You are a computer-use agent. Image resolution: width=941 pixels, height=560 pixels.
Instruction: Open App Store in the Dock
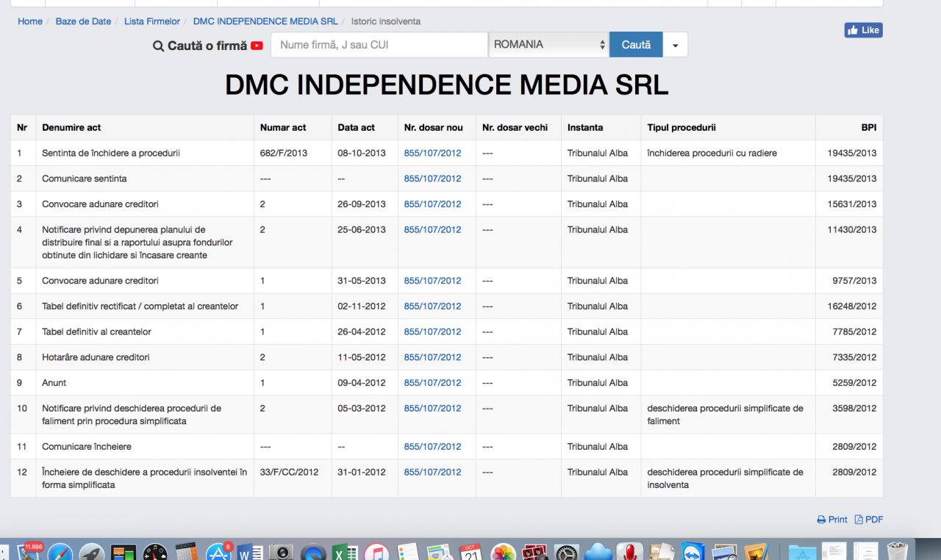(x=218, y=552)
